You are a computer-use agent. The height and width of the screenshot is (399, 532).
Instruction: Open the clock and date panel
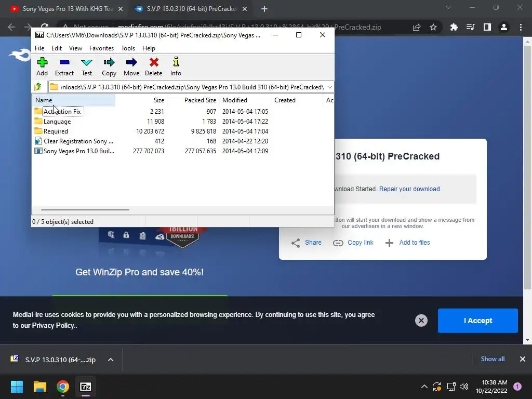click(491, 387)
